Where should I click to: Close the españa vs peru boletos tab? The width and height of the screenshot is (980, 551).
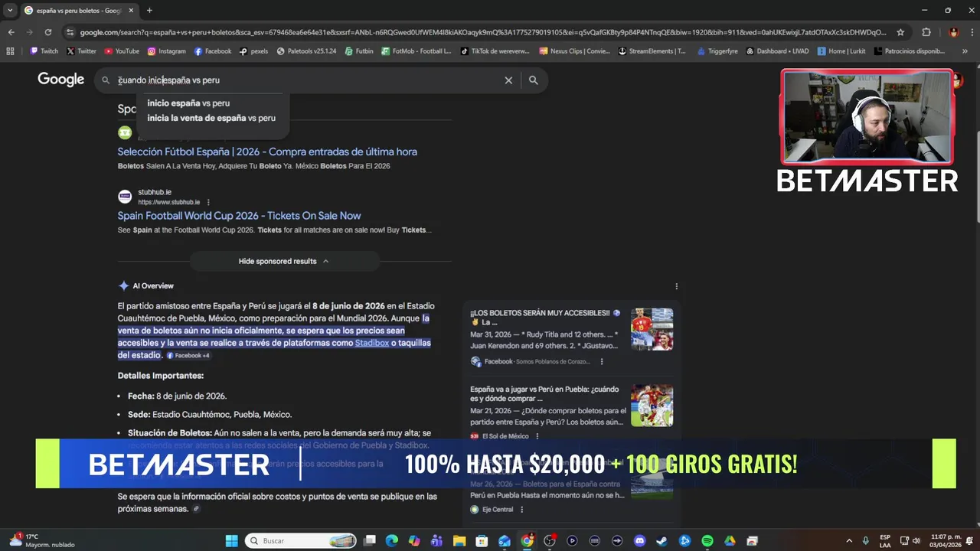(x=131, y=11)
